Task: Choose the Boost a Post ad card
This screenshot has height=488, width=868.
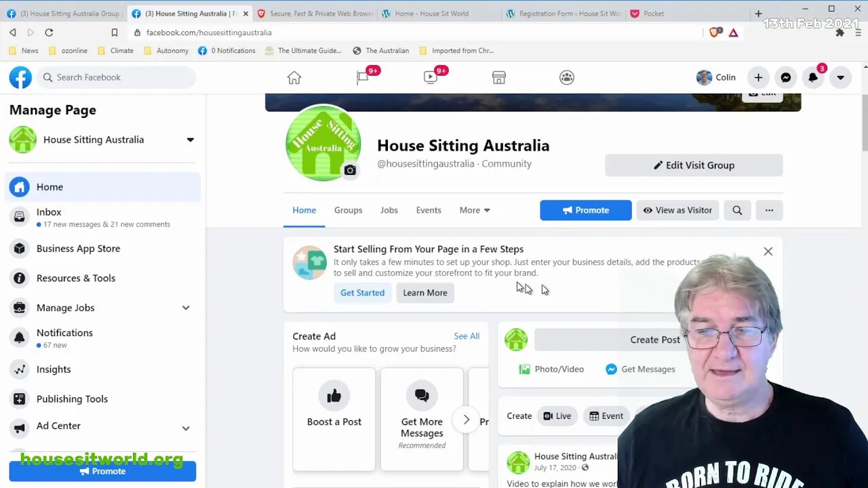Action: 334,419
